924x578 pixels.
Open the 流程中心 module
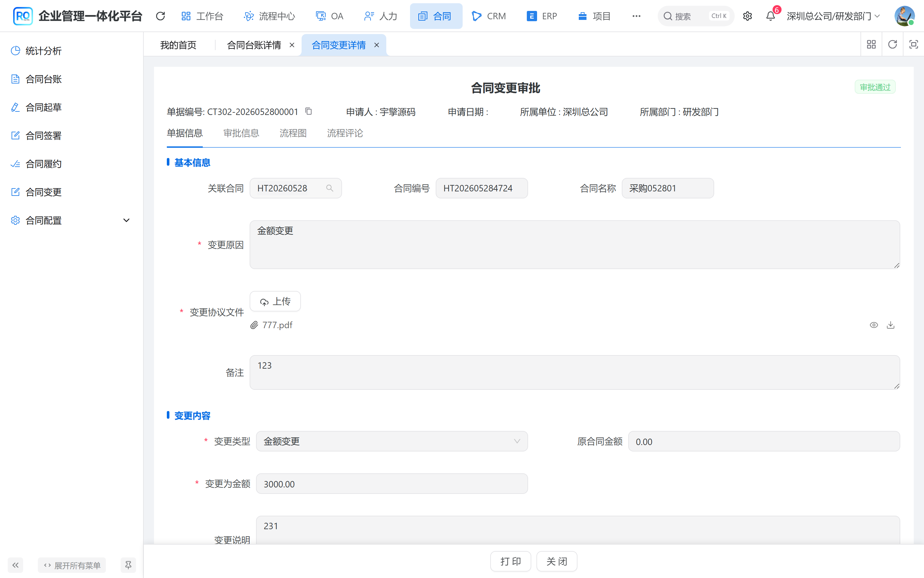pyautogui.click(x=269, y=16)
